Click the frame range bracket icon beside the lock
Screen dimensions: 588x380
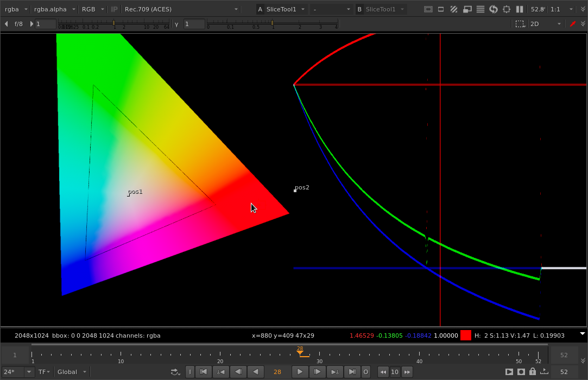544,371
